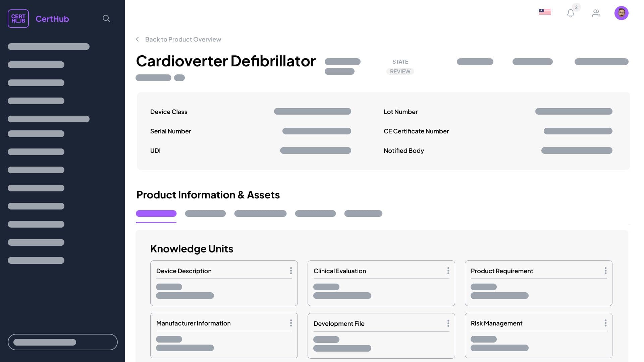Click the UDI label

[155, 150]
